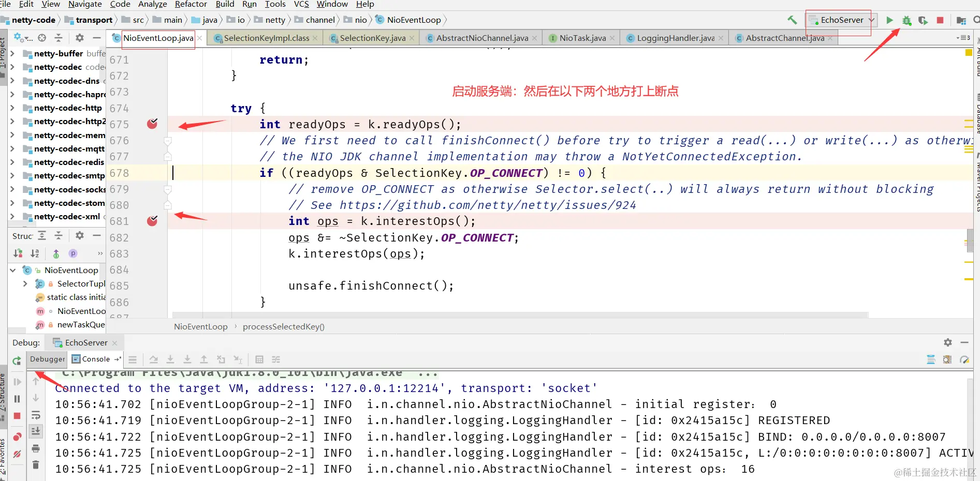Open the VCS menu
Image resolution: width=980 pixels, height=481 pixels.
pos(301,4)
